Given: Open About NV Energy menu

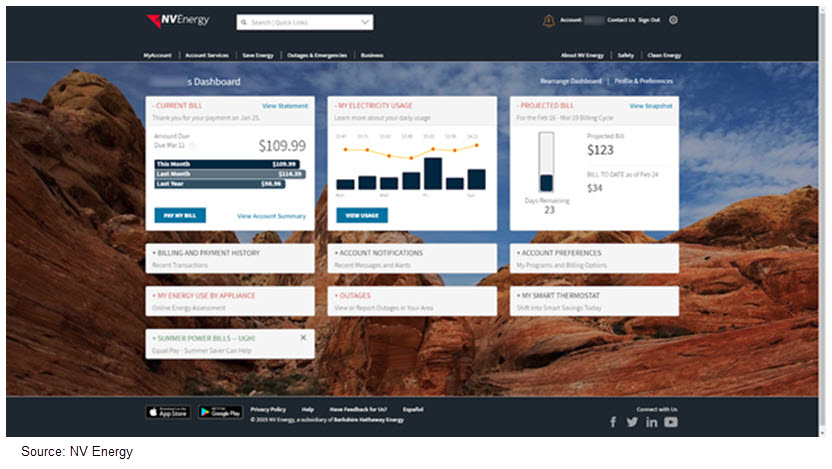Looking at the screenshot, I should click(x=582, y=55).
